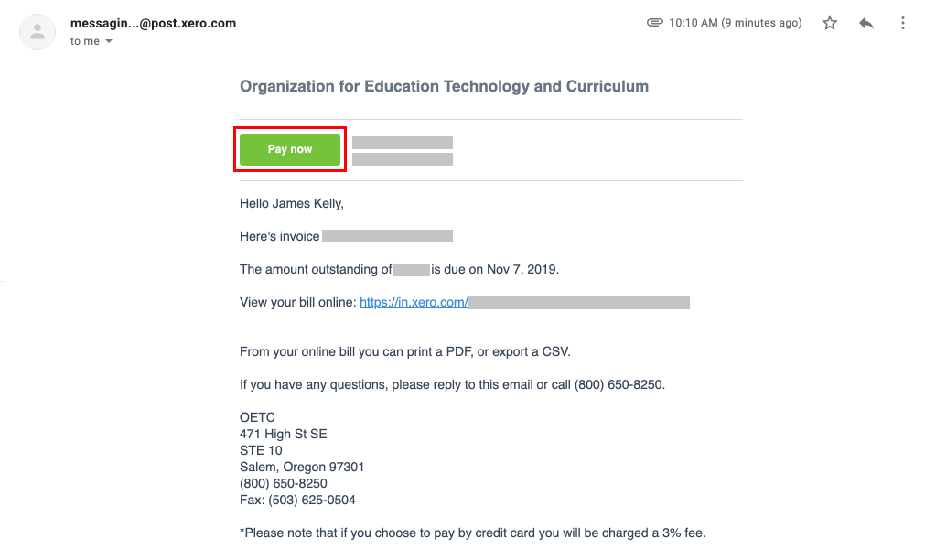The image size is (925, 560).
Task: Click the paperclip attachment icon
Action: [x=655, y=23]
